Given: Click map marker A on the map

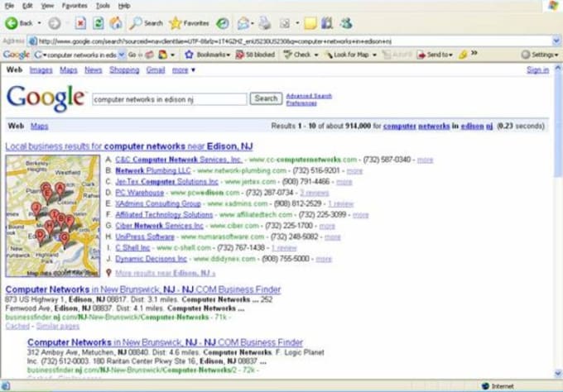Looking at the screenshot, I should (x=60, y=189).
